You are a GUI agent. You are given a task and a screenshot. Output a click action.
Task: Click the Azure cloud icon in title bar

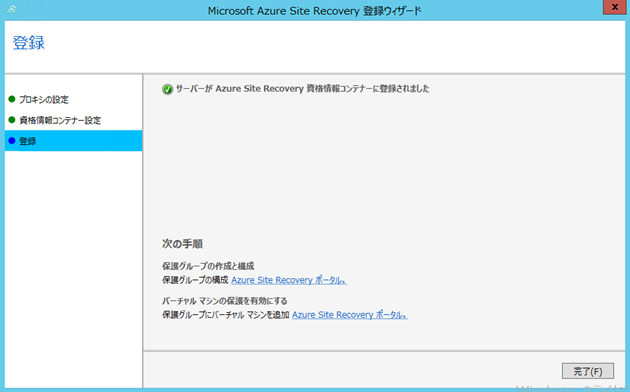12,9
